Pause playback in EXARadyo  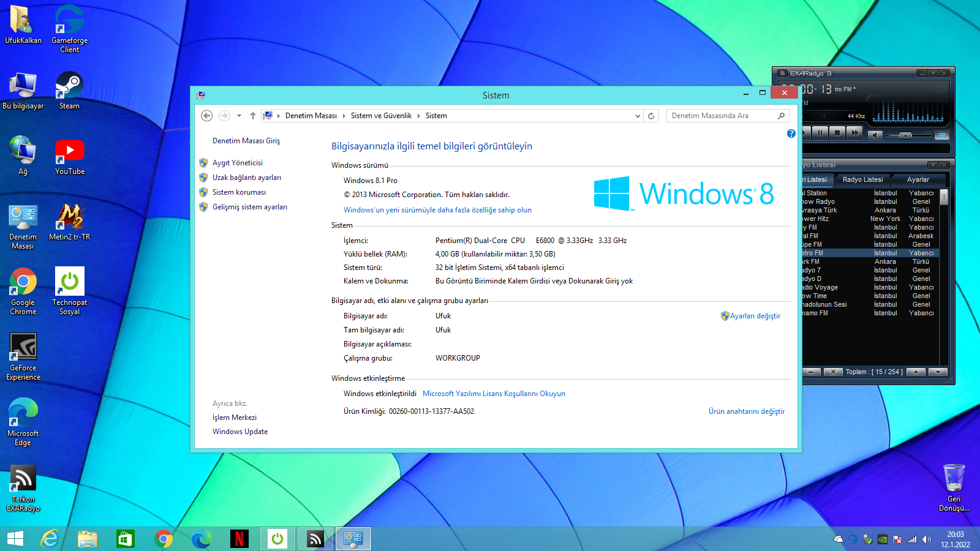pyautogui.click(x=820, y=133)
